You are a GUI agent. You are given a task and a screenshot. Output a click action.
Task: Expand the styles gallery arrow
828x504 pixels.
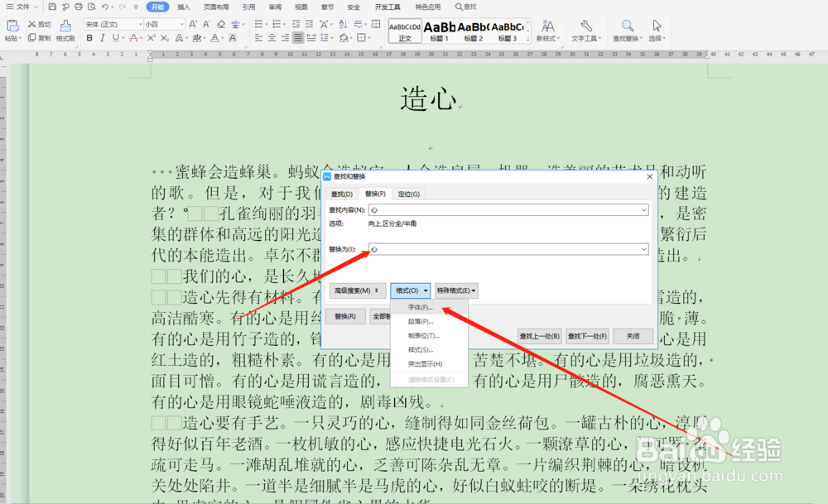pyautogui.click(x=527, y=39)
